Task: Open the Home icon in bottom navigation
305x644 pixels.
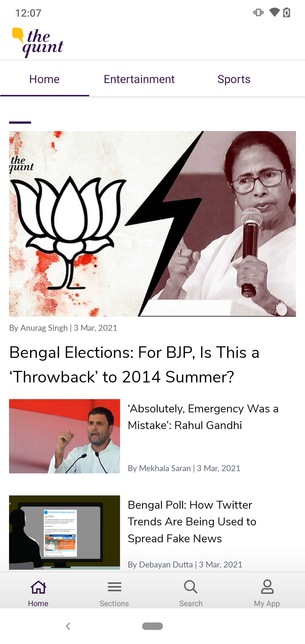Action: click(x=38, y=587)
